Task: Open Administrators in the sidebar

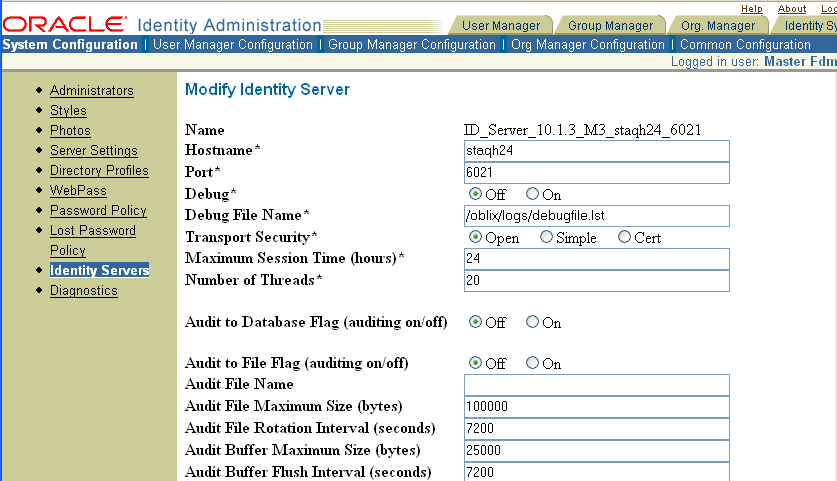Action: (x=91, y=91)
